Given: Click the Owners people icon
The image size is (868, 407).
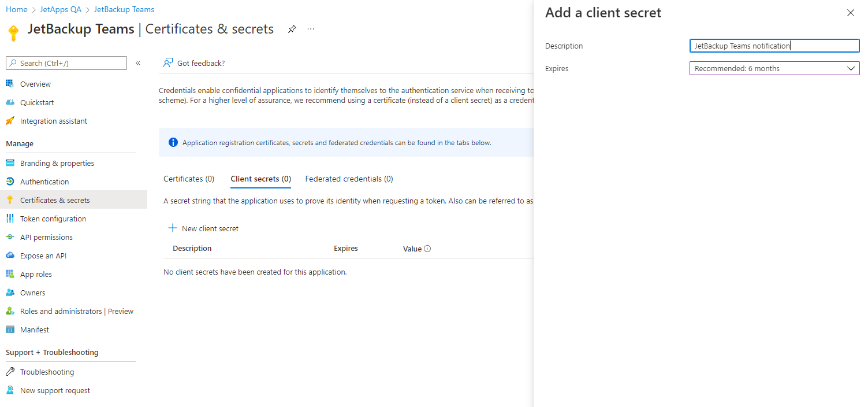Looking at the screenshot, I should pyautogui.click(x=10, y=293).
